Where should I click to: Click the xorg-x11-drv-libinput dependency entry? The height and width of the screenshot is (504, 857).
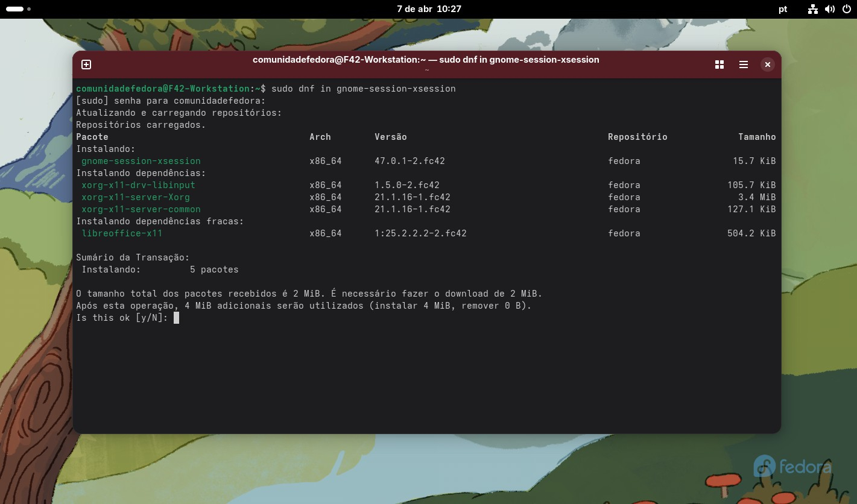point(138,185)
